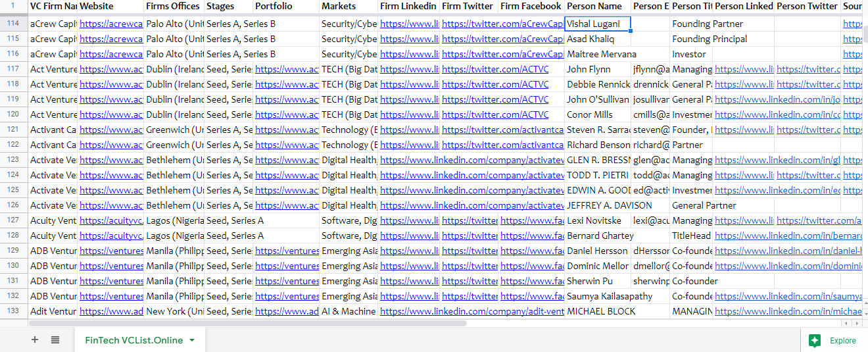The width and height of the screenshot is (868, 352).
Task: Select the Firm Facebook column header
Action: 531,7
